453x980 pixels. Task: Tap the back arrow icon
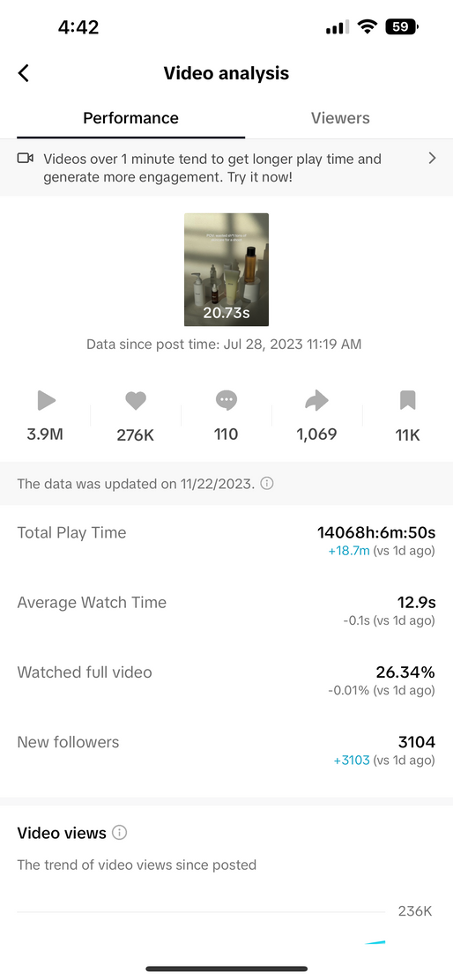pos(24,73)
